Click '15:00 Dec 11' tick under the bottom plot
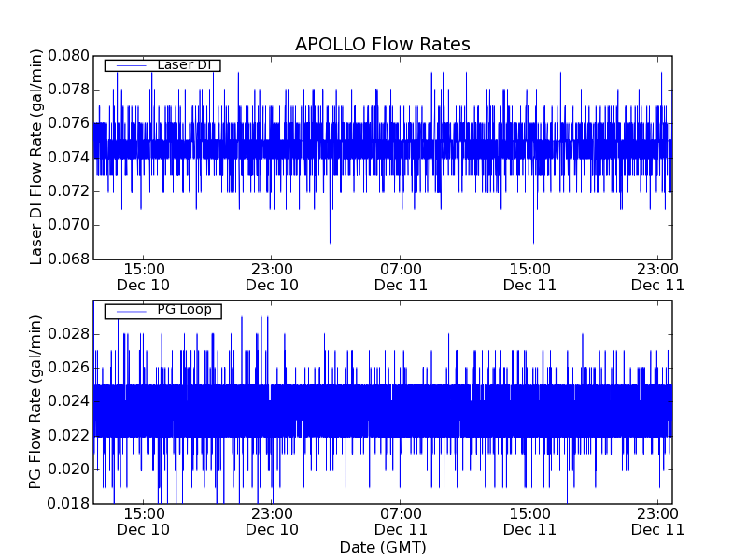This screenshot has height=560, width=747. (529, 521)
